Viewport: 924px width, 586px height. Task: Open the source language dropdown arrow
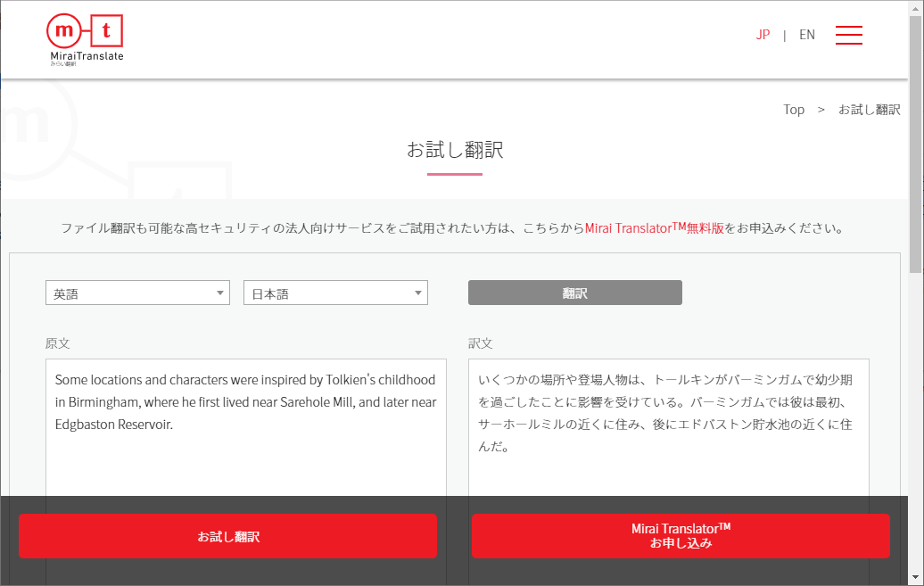(219, 292)
